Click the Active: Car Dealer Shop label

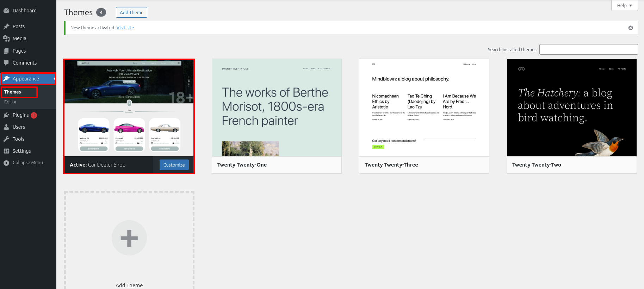coord(98,165)
